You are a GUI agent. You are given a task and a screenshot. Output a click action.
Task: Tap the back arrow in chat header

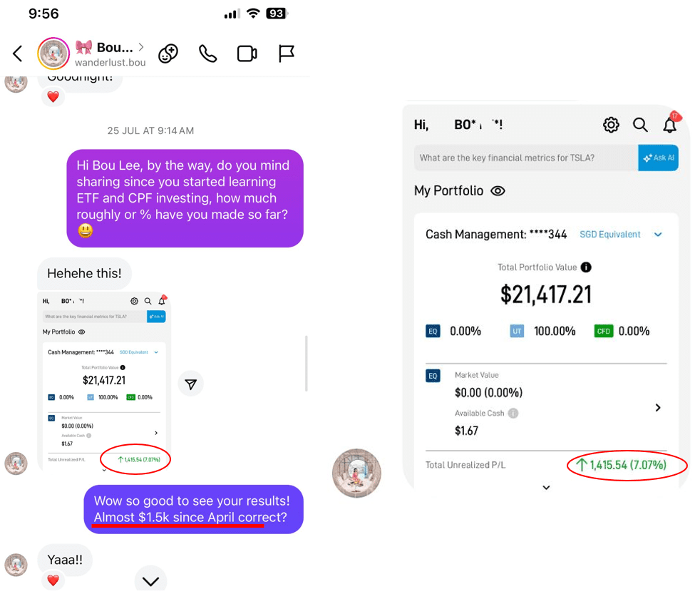[18, 53]
